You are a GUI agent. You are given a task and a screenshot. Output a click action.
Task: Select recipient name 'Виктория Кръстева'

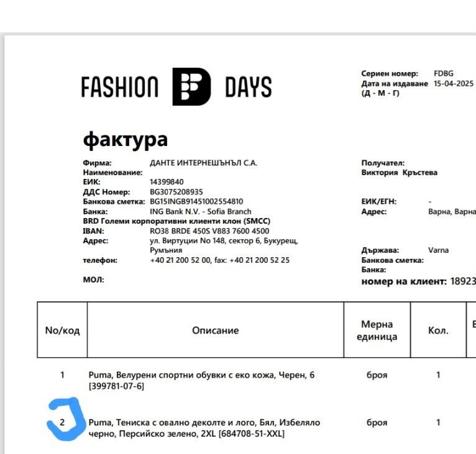click(400, 173)
